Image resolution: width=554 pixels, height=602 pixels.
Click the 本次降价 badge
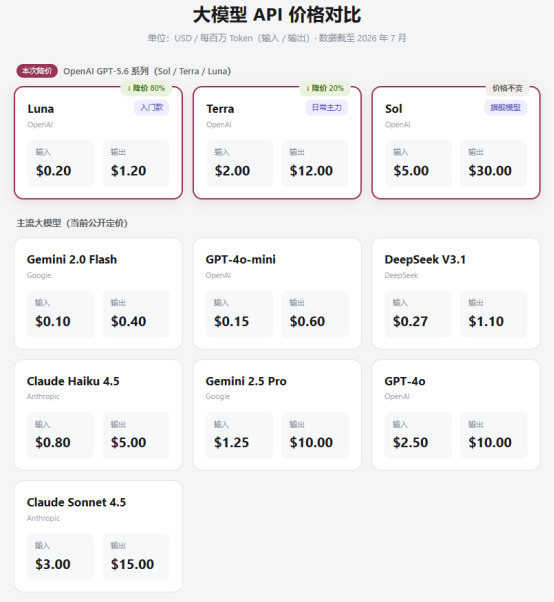(x=37, y=71)
